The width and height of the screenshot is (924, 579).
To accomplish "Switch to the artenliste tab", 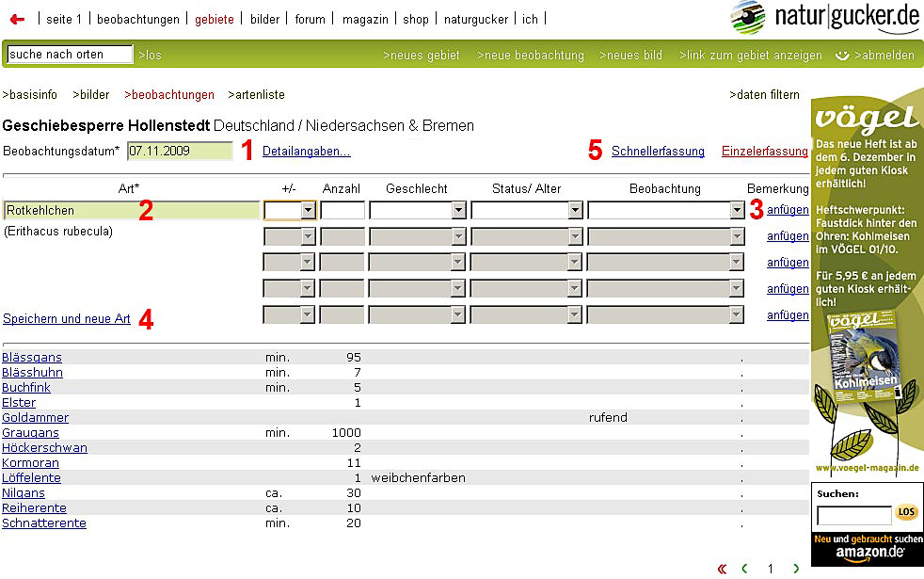I will pos(256,95).
